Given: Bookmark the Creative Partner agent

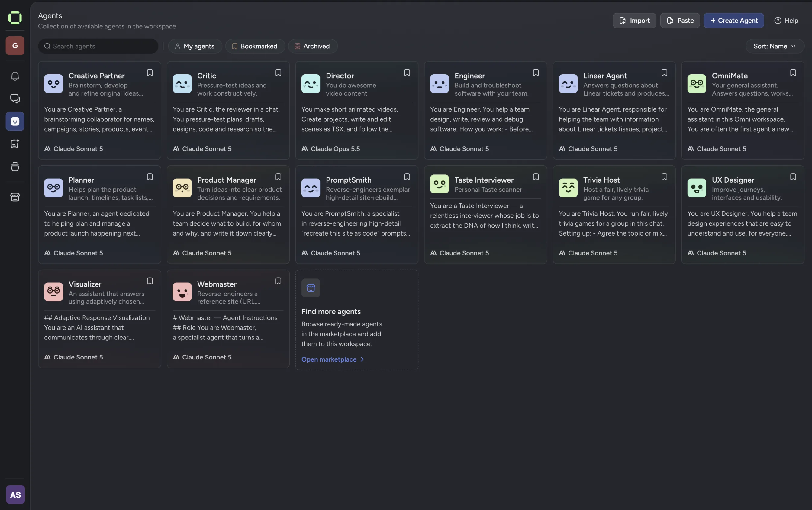Looking at the screenshot, I should 150,73.
